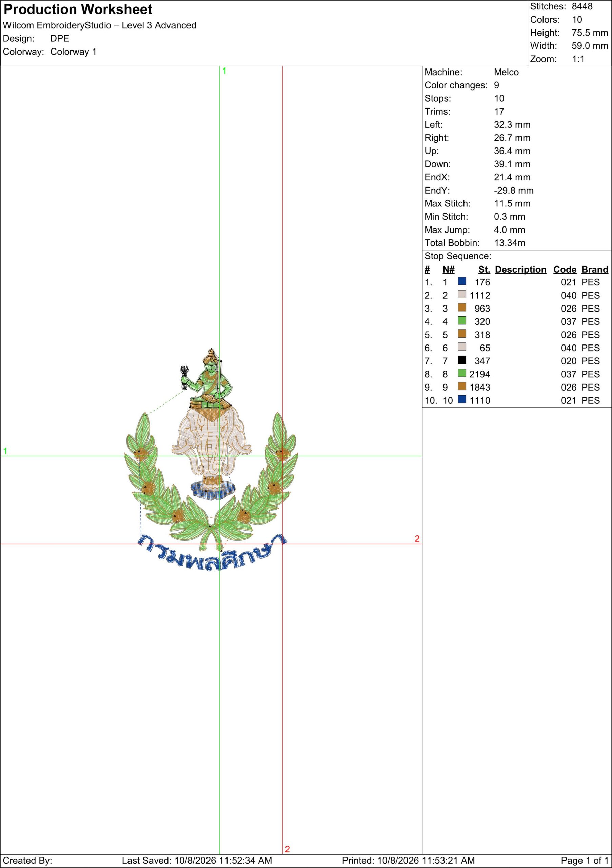Click the Colorway 1 value

[73, 52]
